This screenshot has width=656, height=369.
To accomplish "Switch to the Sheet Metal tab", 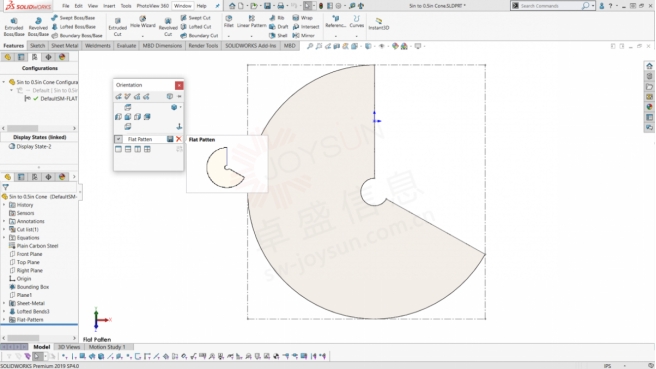I will click(64, 46).
